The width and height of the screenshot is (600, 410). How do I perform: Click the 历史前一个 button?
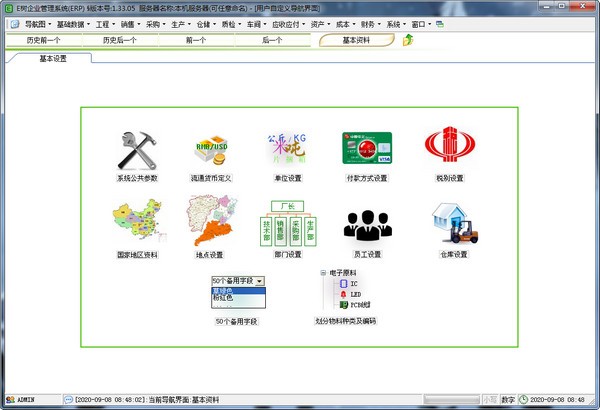click(45, 41)
